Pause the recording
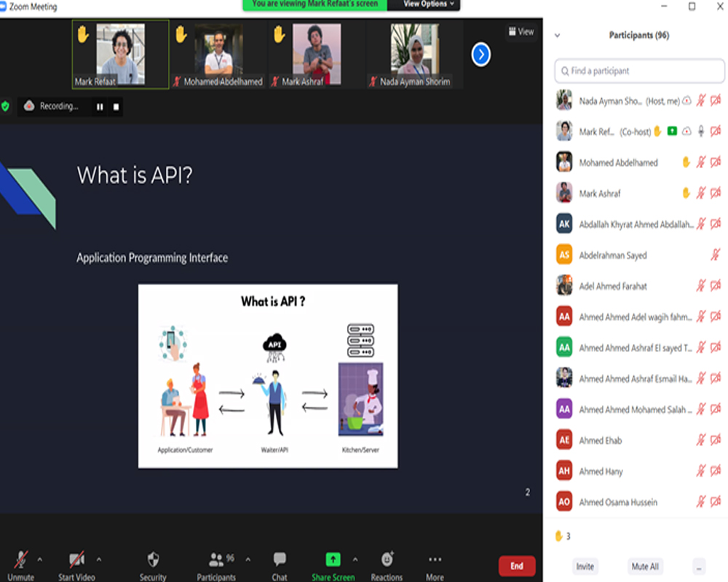 pos(100,107)
